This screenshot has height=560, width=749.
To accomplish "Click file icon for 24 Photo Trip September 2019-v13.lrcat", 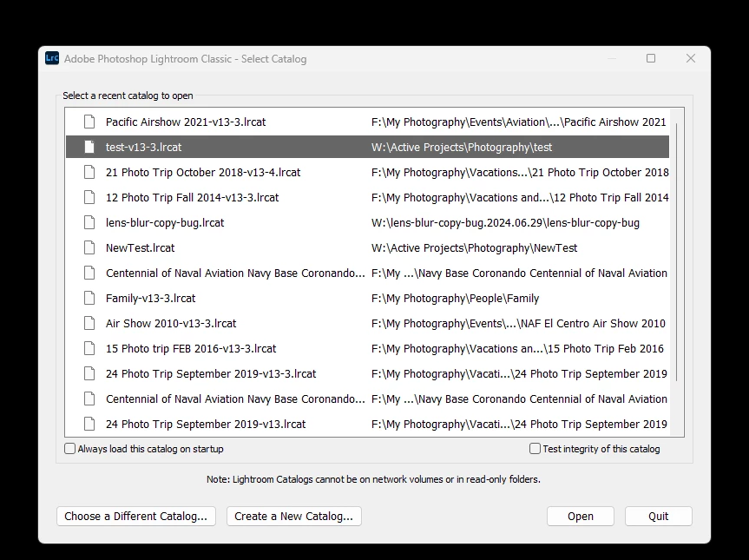I will pyautogui.click(x=89, y=425).
